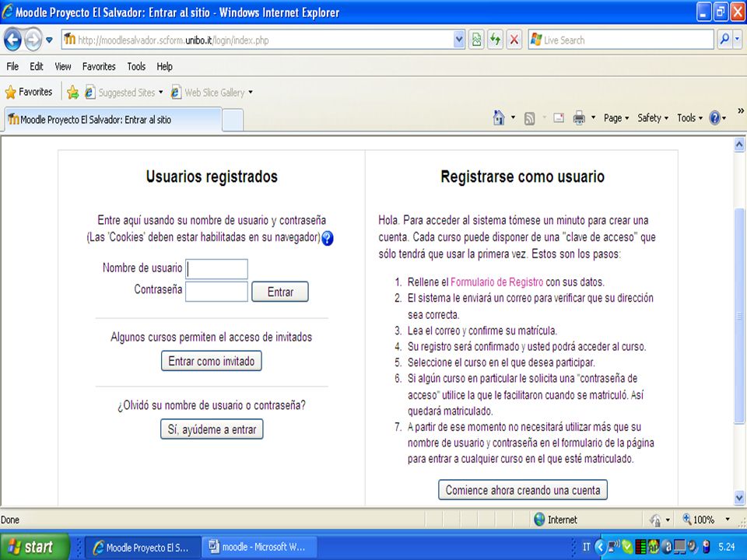
Task: Click the browser Forward arrow button
Action: tap(33, 40)
